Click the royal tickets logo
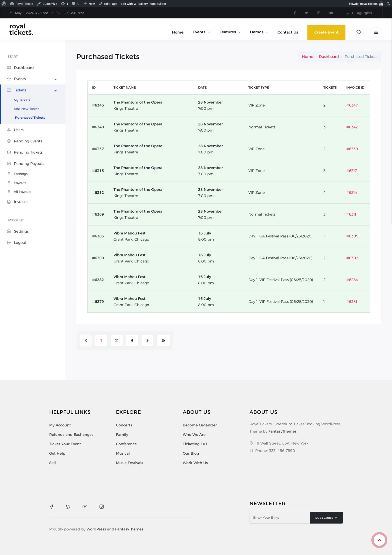Screen dimensions: 392x555 pos(21,29)
